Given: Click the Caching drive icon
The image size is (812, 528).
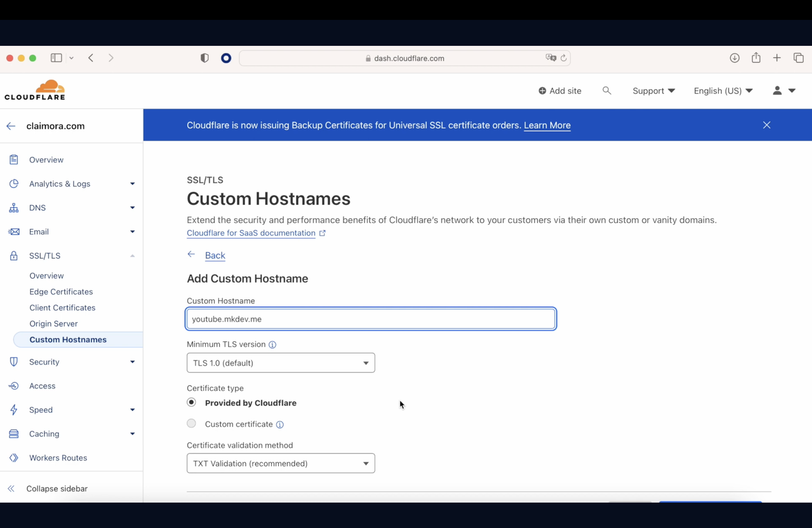Looking at the screenshot, I should [14, 434].
